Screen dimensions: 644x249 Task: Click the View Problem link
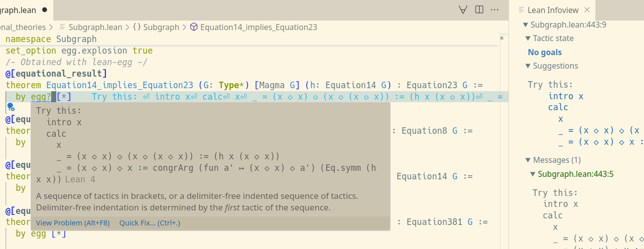[x=73, y=223]
